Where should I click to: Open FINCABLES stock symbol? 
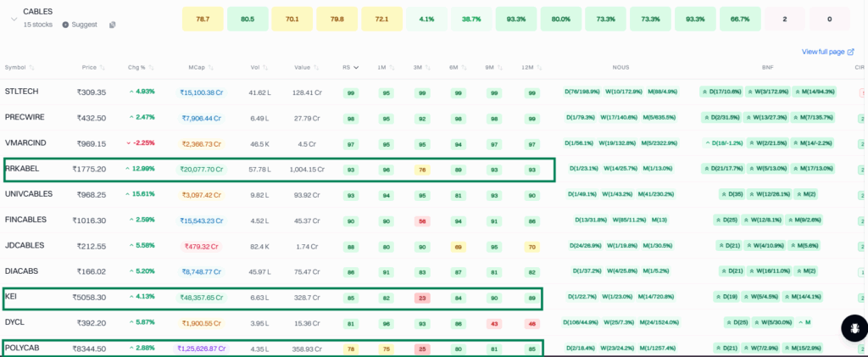point(26,220)
